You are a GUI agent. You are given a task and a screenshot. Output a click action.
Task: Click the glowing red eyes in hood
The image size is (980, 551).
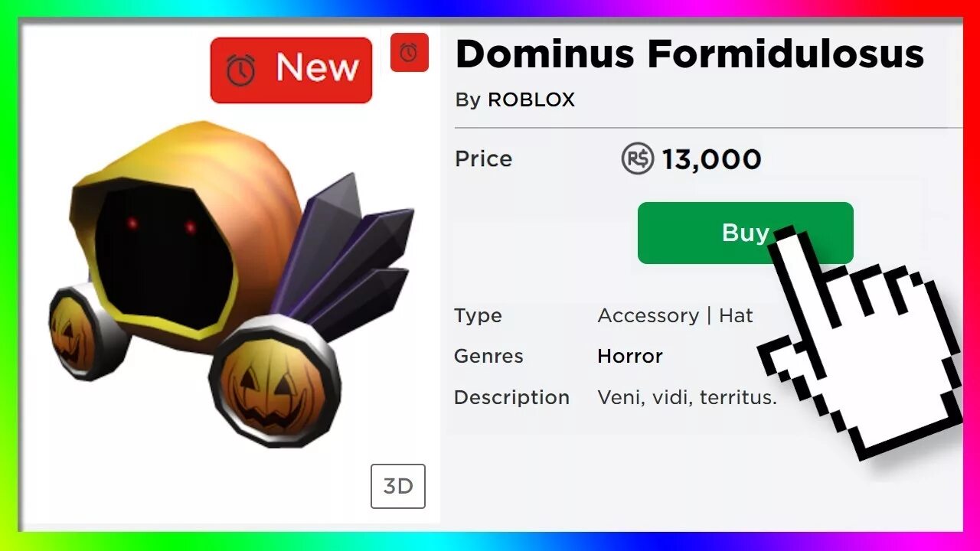coord(162,225)
